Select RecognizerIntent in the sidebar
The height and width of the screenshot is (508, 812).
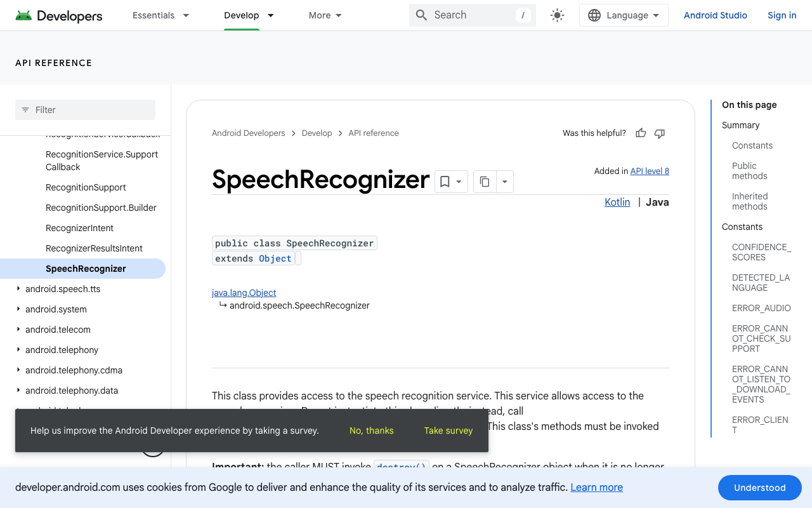tap(80, 228)
